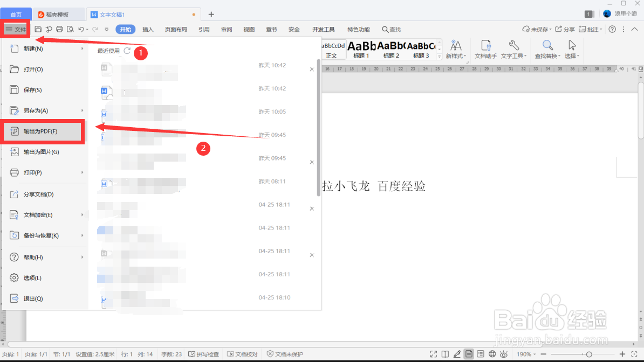Open 文字工具 text tools
The height and width of the screenshot is (362, 644).
pos(513,49)
